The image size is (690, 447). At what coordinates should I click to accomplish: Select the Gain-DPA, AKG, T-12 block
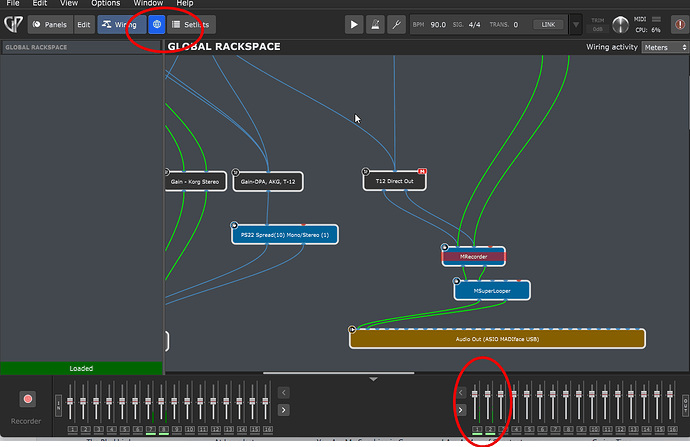pyautogui.click(x=268, y=181)
